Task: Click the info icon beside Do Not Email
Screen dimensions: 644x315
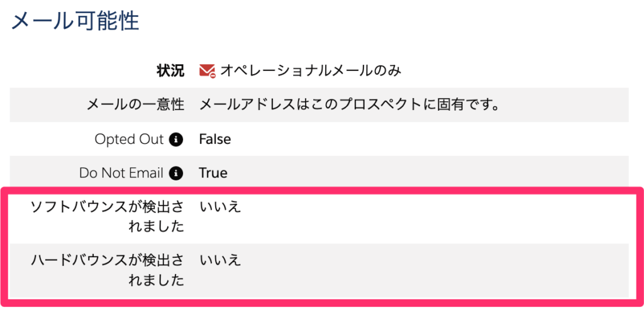Action: (177, 172)
